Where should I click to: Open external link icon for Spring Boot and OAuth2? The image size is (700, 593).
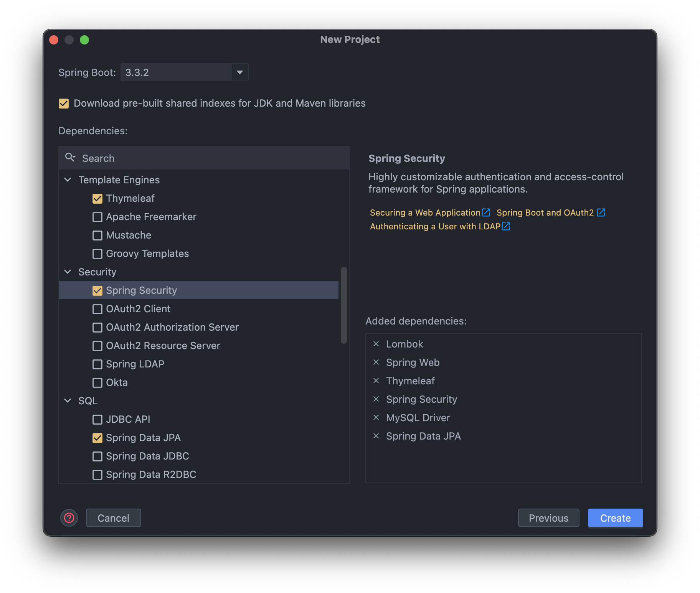(601, 212)
